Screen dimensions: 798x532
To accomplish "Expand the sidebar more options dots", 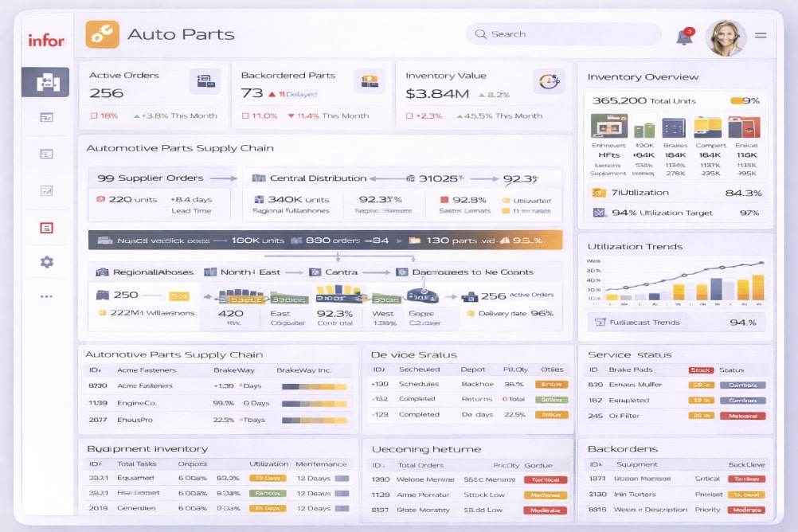I will point(46,296).
